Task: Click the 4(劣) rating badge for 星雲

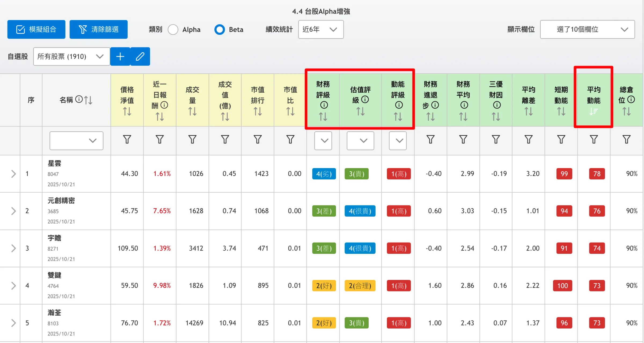Action: click(x=324, y=174)
